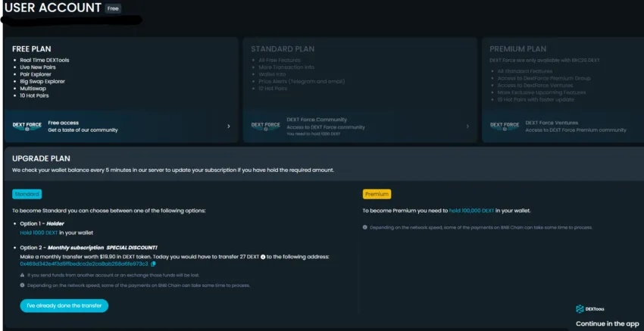The height and width of the screenshot is (331, 644).
Task: Click the Free badge next to User Account
Action: 113,8
